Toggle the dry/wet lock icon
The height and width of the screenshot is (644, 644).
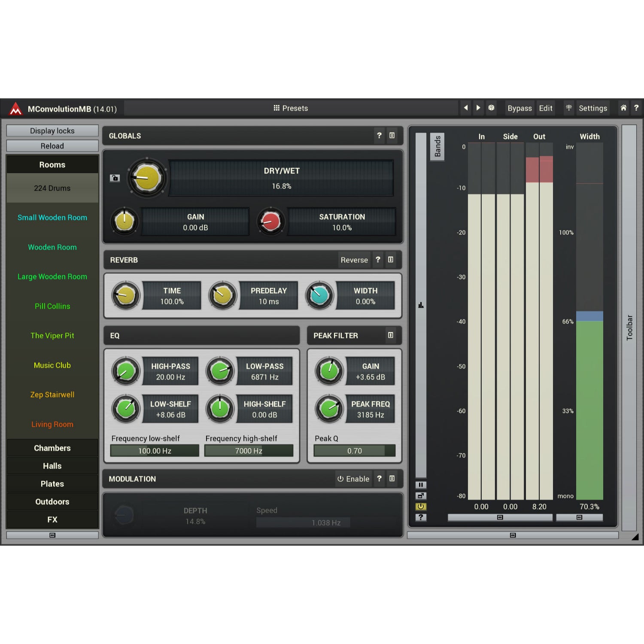click(115, 178)
